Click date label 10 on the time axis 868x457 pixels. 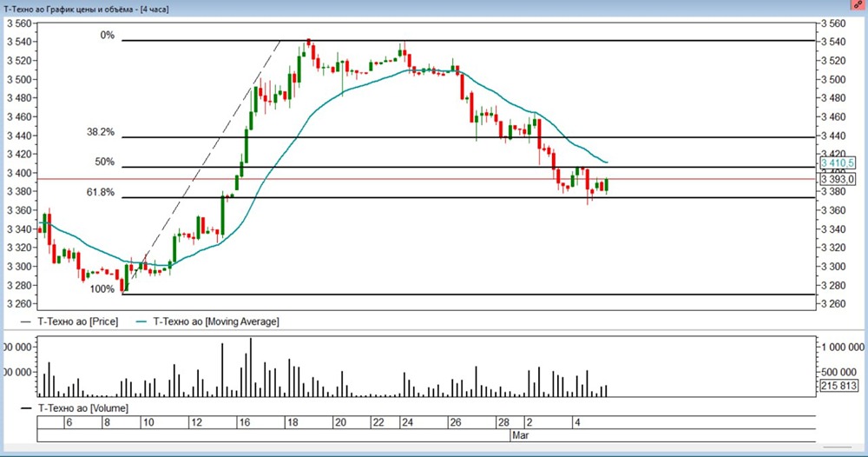[148, 422]
